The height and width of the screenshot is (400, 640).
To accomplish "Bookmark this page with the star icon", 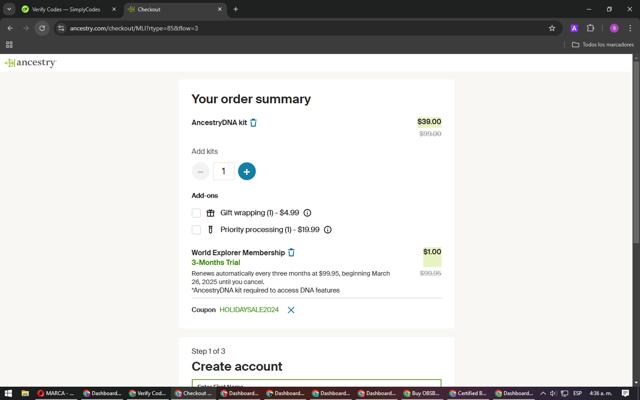I will pyautogui.click(x=552, y=28).
